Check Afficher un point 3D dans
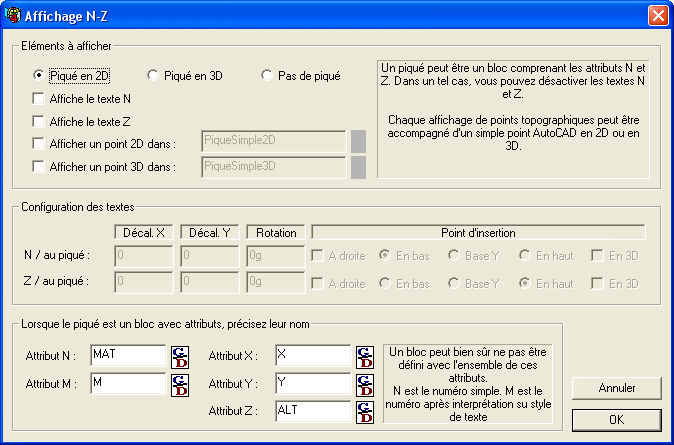The height and width of the screenshot is (445, 674). tap(39, 167)
